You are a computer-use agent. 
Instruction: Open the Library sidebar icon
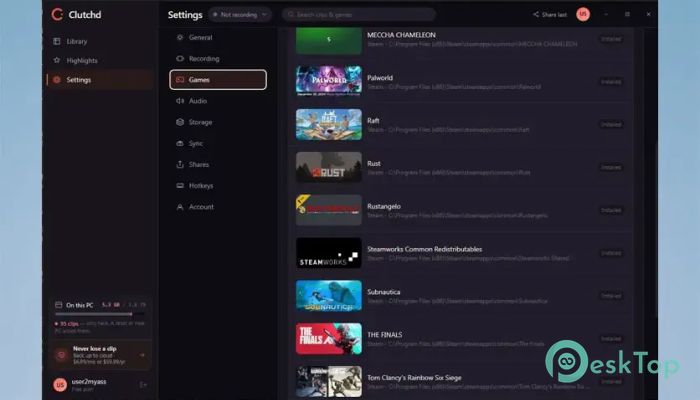click(57, 41)
